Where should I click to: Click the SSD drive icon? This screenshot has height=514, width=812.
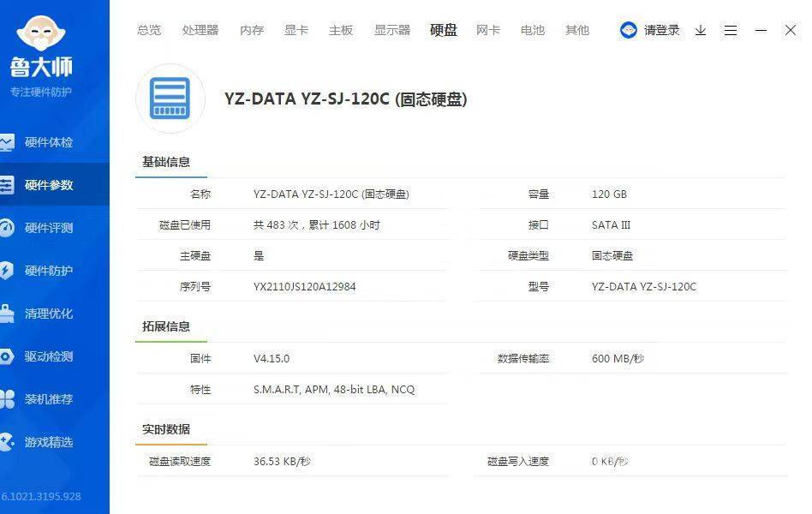(x=170, y=99)
